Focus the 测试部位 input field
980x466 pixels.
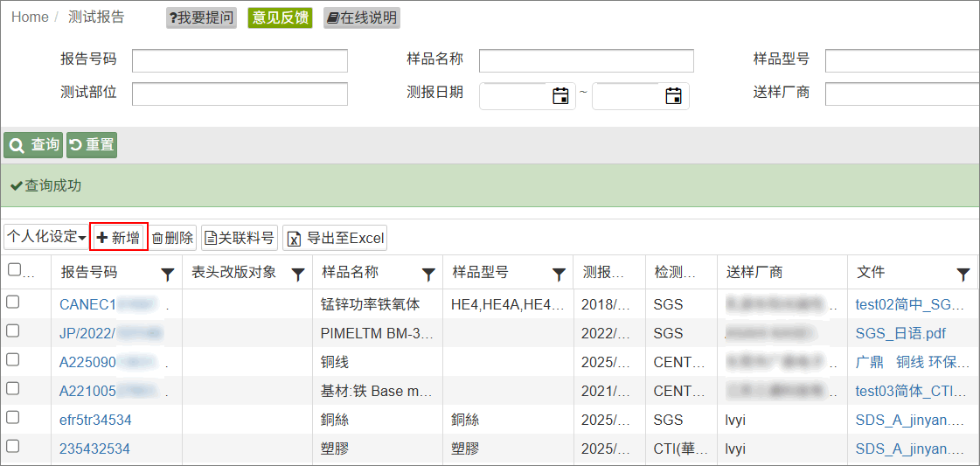[240, 94]
